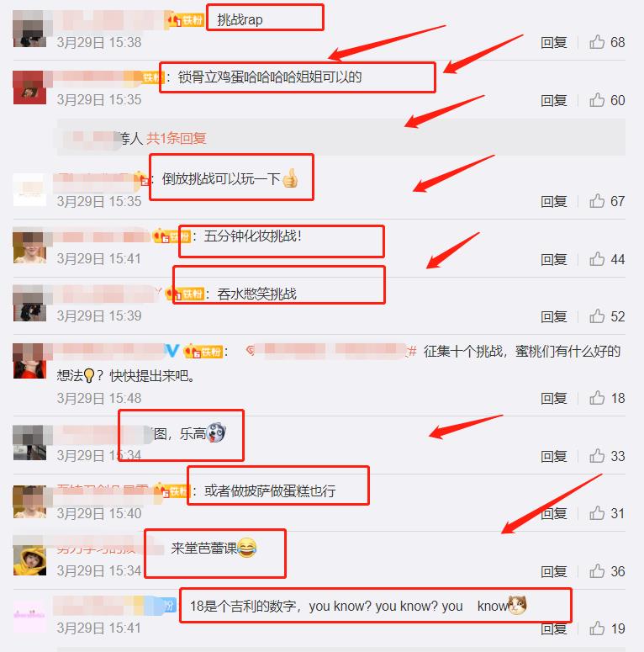Reply to the 征集十个挑战 comment
Image resolution: width=644 pixels, height=652 pixels.
[553, 399]
